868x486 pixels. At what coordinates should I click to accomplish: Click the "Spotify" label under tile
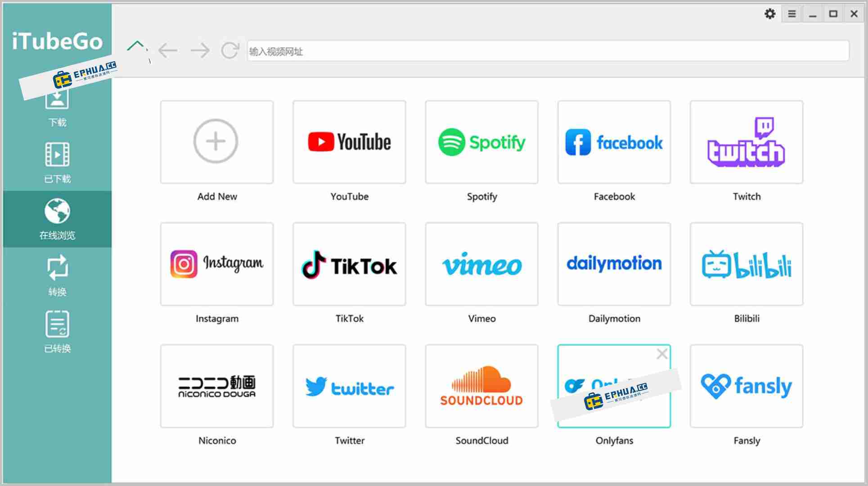[x=481, y=197]
